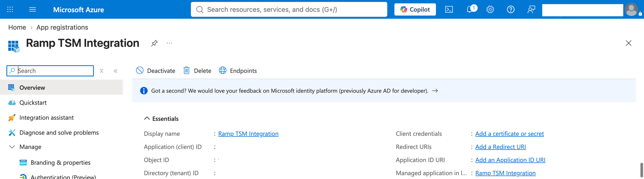Click the vertical scrollbar thumb
Image resolution: width=644 pixels, height=179 pixels.
tap(641, 171)
